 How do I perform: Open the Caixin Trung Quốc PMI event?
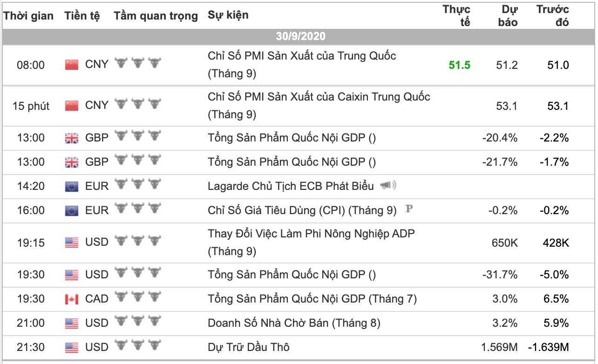(319, 97)
